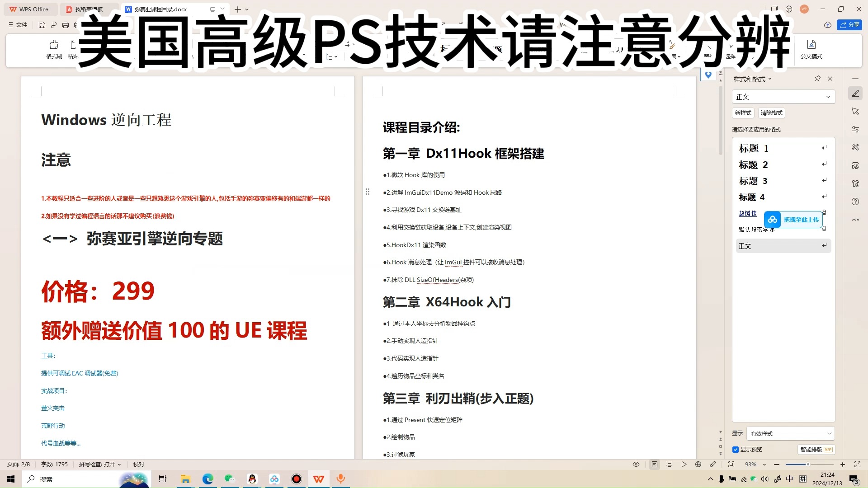Apply the 超链接 style

tap(748, 213)
